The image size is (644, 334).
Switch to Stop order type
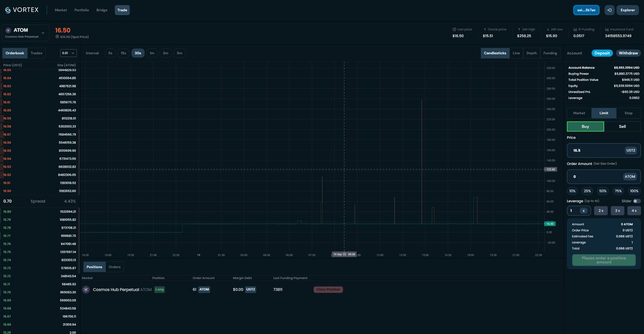pos(628,113)
